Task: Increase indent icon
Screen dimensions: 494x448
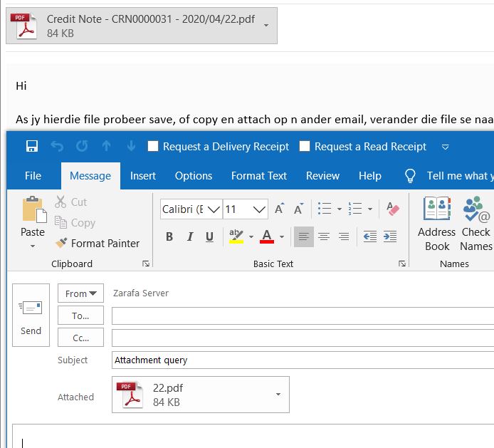Action: (390, 236)
